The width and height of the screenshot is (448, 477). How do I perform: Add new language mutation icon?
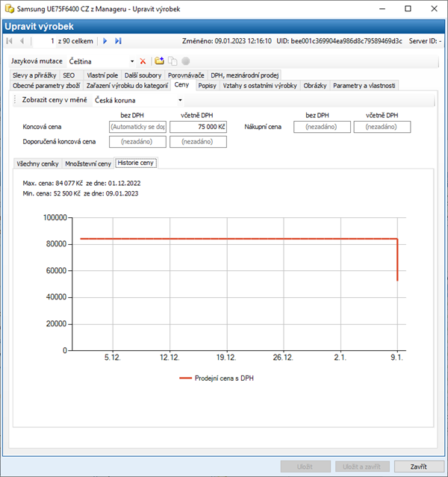pos(159,60)
